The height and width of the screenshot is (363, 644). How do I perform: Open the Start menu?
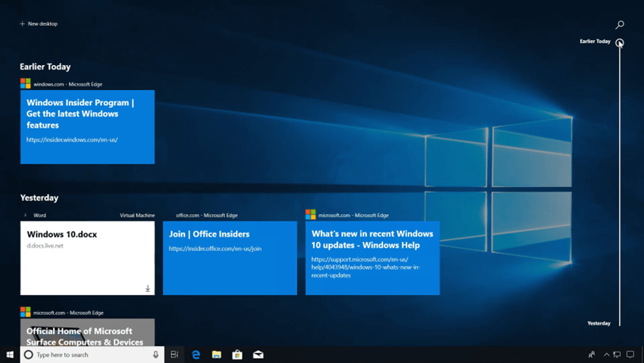[9, 355]
